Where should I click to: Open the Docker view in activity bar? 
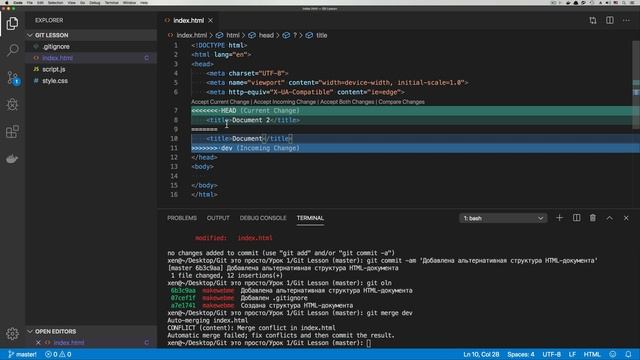[x=12, y=159]
